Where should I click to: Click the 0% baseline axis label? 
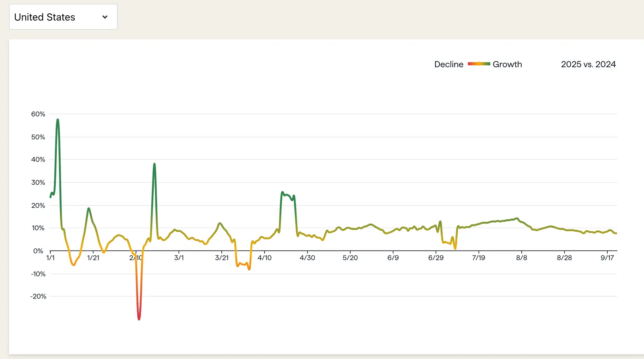pyautogui.click(x=38, y=251)
